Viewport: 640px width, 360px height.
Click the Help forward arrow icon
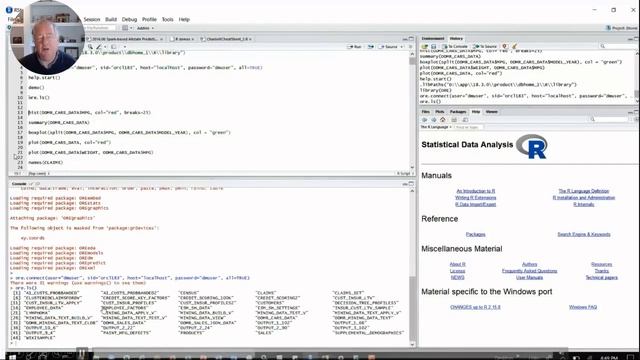point(433,120)
